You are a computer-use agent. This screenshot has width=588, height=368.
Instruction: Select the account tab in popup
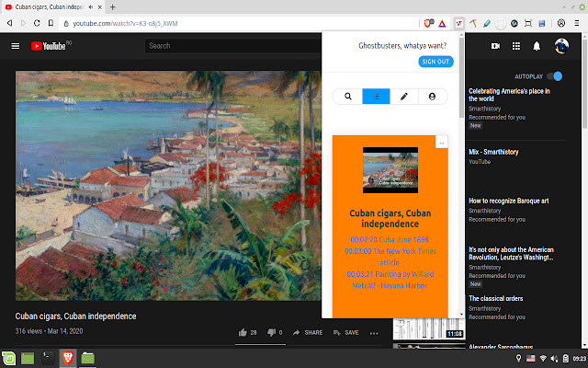(x=432, y=97)
